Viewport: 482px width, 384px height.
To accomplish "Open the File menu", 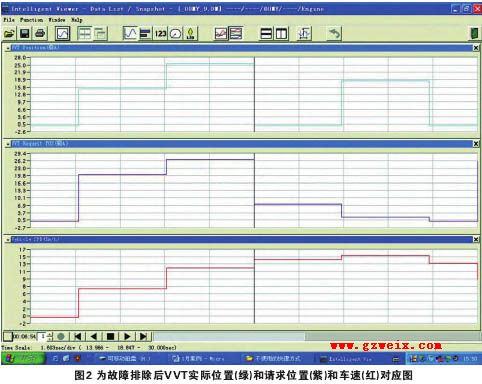I will coord(9,20).
